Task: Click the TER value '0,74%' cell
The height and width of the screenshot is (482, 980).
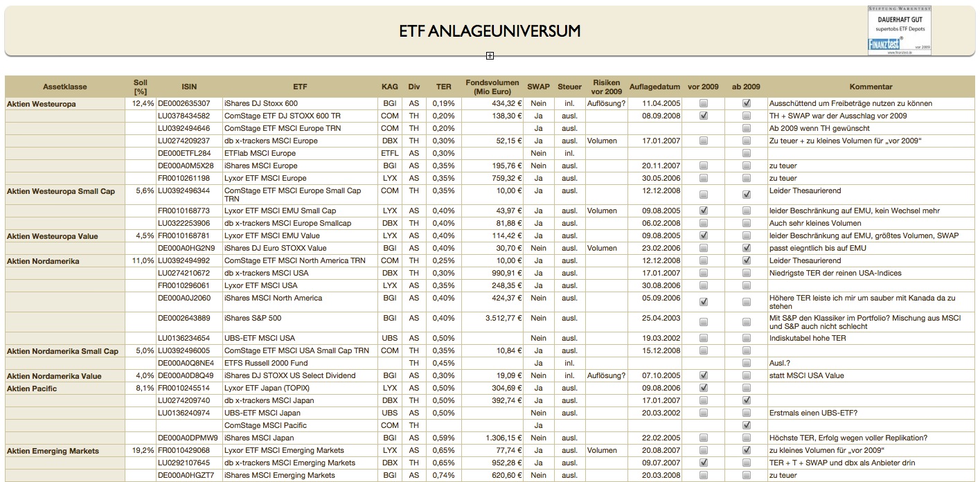Action: coord(443,475)
